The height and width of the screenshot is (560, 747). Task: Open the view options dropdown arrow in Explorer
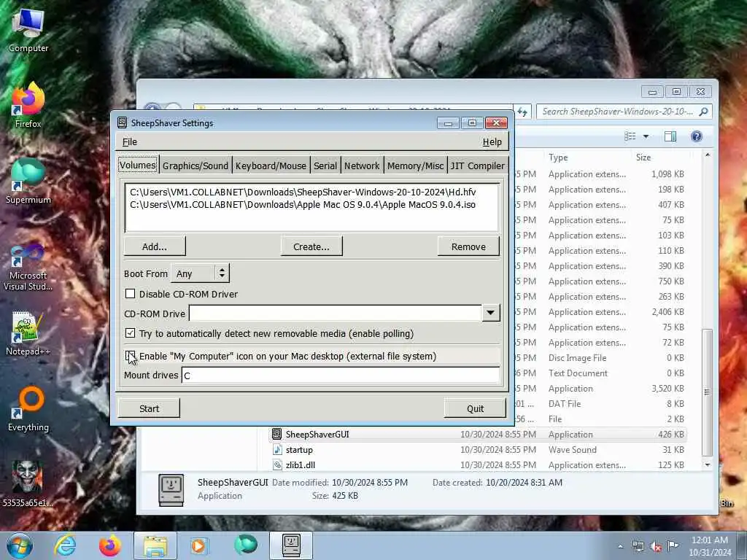click(646, 136)
